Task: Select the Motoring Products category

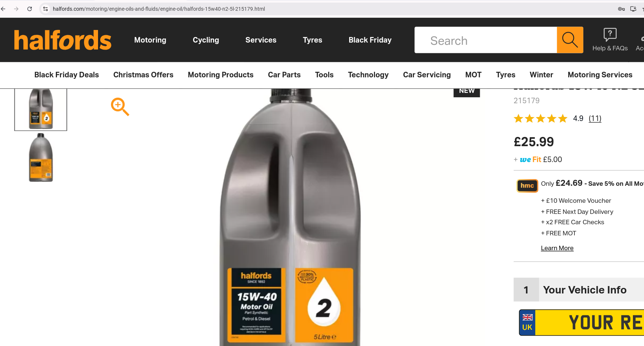Action: point(220,75)
